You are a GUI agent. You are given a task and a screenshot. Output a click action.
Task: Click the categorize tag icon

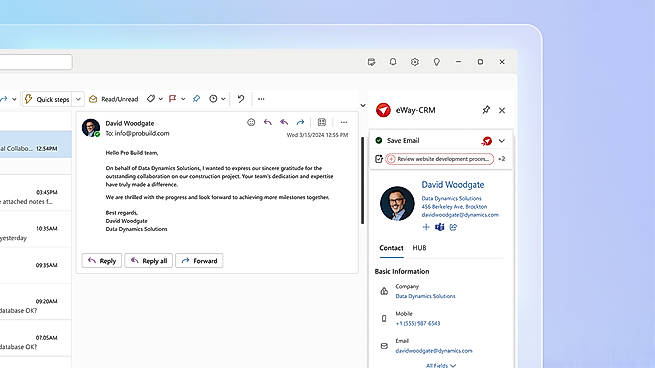pos(151,99)
